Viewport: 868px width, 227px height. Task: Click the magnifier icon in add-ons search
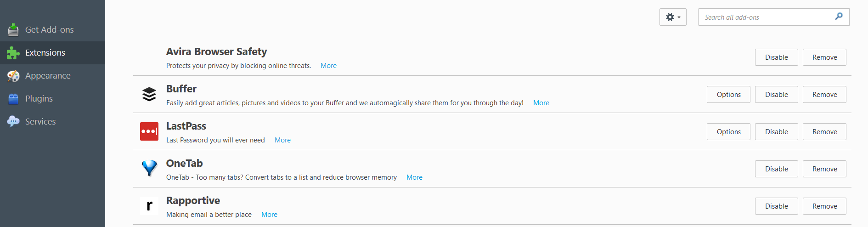(839, 17)
